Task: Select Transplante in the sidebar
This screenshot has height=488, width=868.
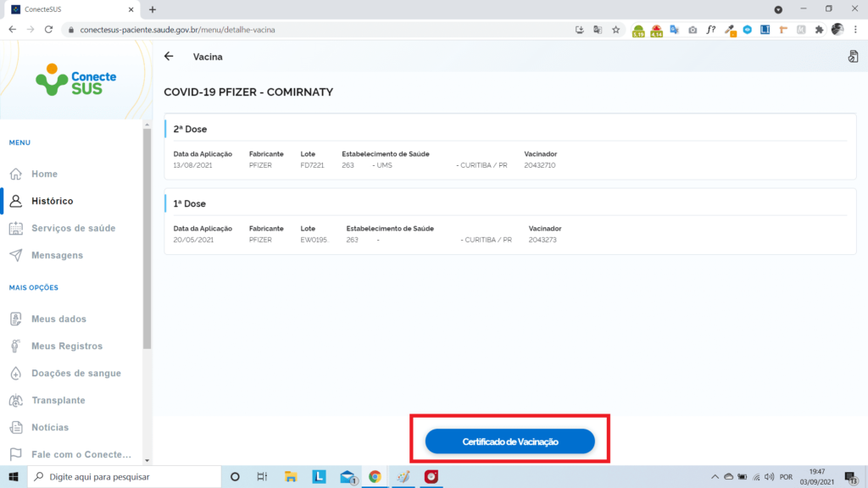Action: click(58, 401)
